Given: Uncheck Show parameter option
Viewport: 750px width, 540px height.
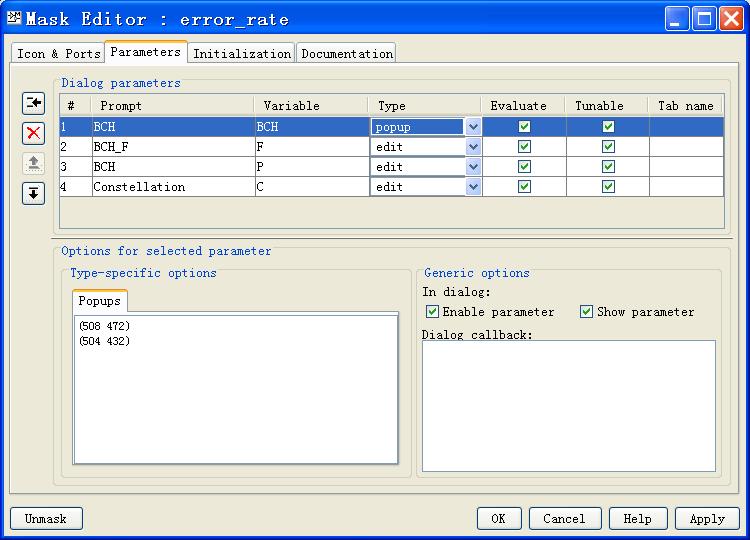Looking at the screenshot, I should click(586, 312).
